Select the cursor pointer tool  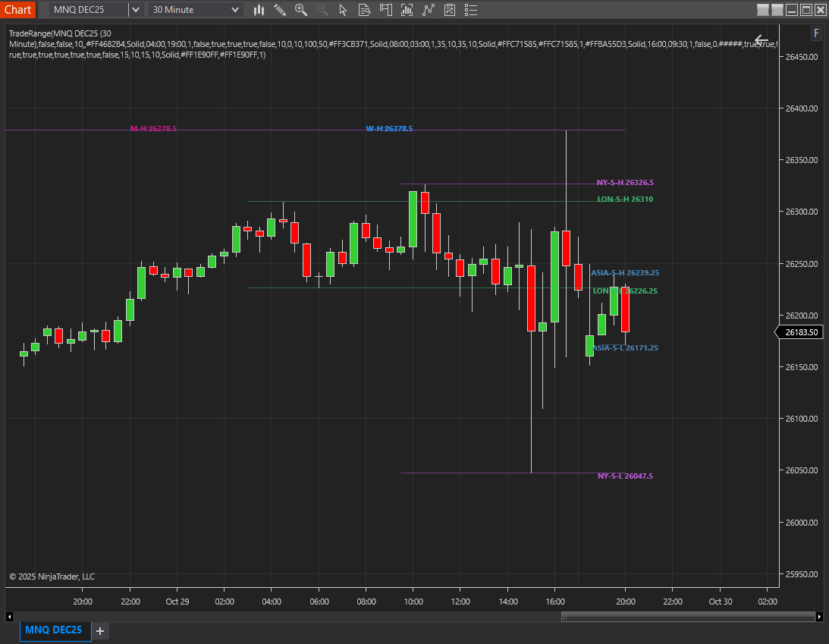tap(344, 10)
